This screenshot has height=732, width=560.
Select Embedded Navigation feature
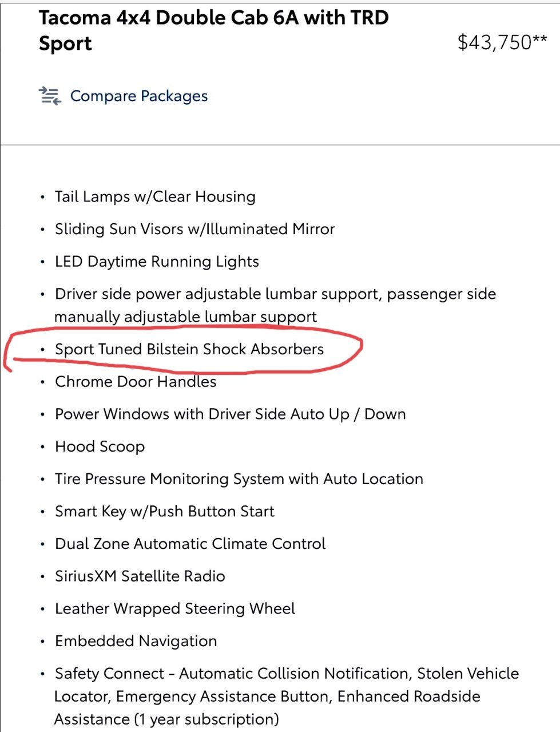136,641
